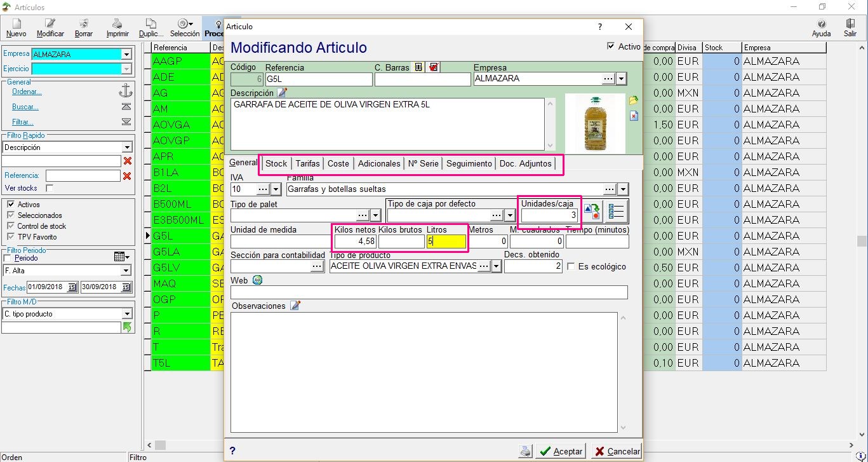Expand the Tipo de palet dropdown
Image resolution: width=868 pixels, height=462 pixels.
(x=376, y=215)
